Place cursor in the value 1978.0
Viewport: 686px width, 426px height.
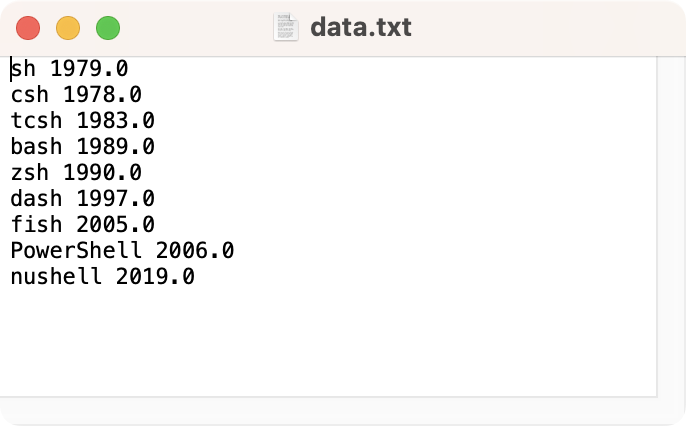pos(102,95)
